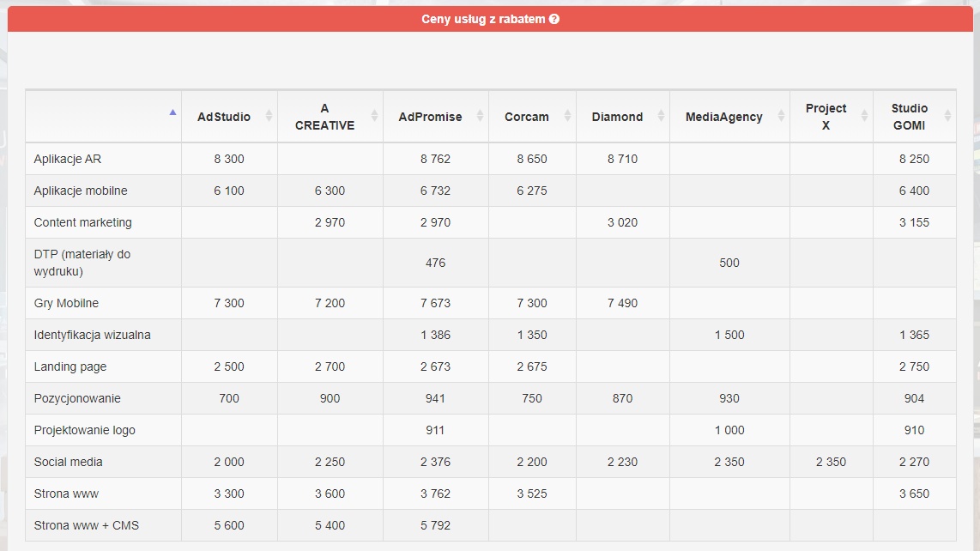Select the Identyfikacja wizualna row label
This screenshot has width=980, height=551.
(x=92, y=336)
